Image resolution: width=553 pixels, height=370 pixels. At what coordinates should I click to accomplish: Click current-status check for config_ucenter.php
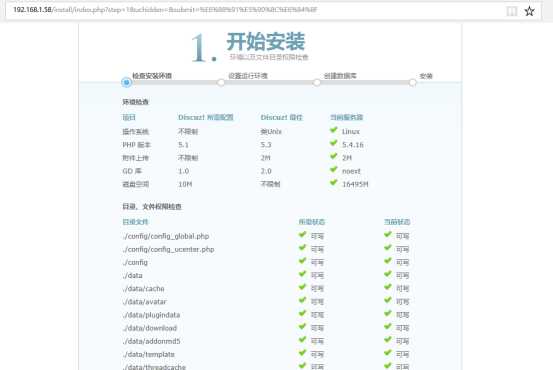[x=388, y=248]
